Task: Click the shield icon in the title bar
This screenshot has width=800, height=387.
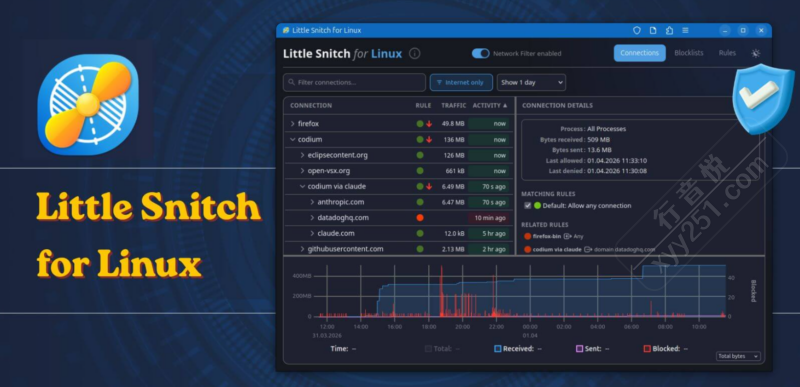Action: [x=637, y=31]
